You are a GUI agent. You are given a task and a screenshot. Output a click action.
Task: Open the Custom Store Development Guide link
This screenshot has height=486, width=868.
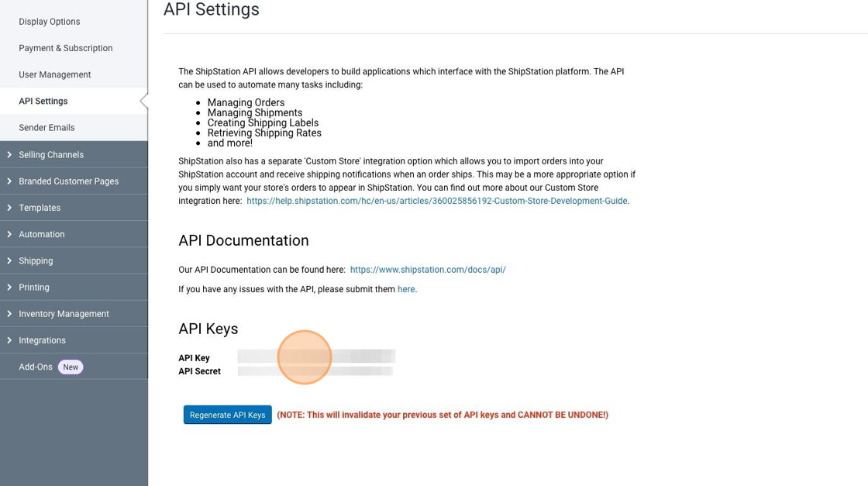tap(436, 201)
